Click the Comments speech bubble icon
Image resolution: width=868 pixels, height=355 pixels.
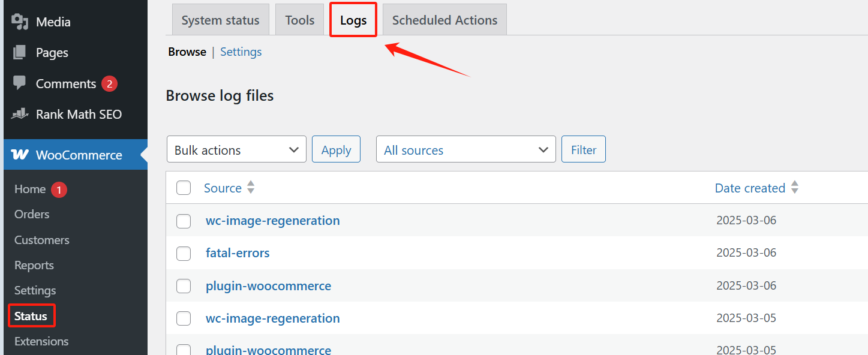click(20, 83)
